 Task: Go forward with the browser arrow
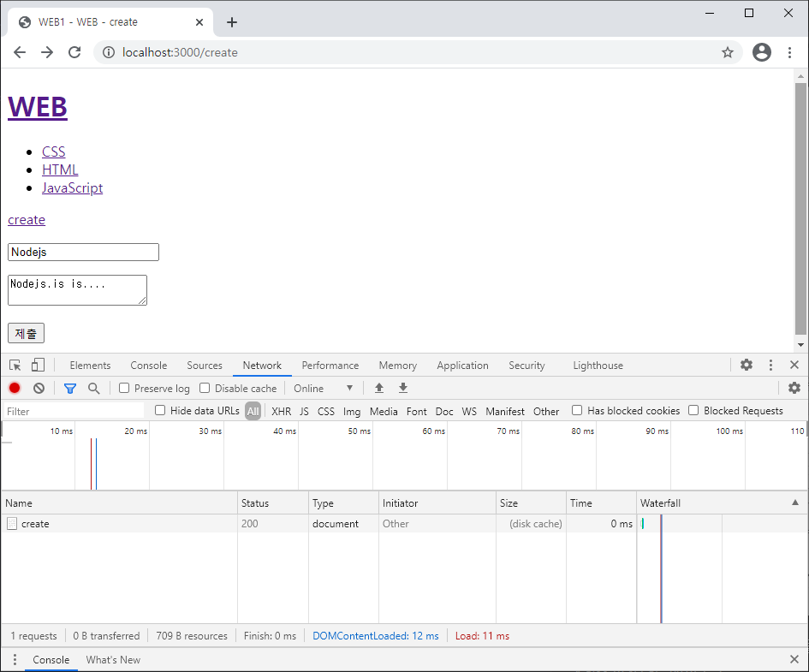click(x=47, y=52)
